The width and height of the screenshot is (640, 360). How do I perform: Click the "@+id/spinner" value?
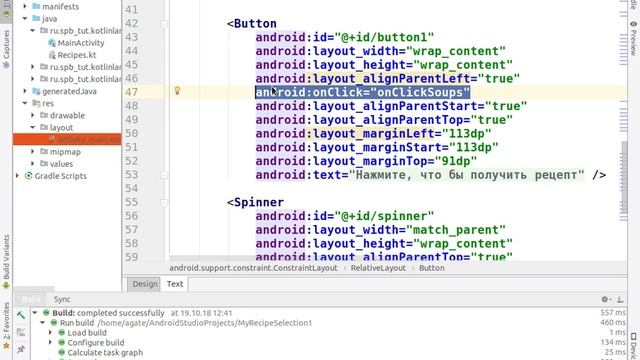tap(384, 216)
